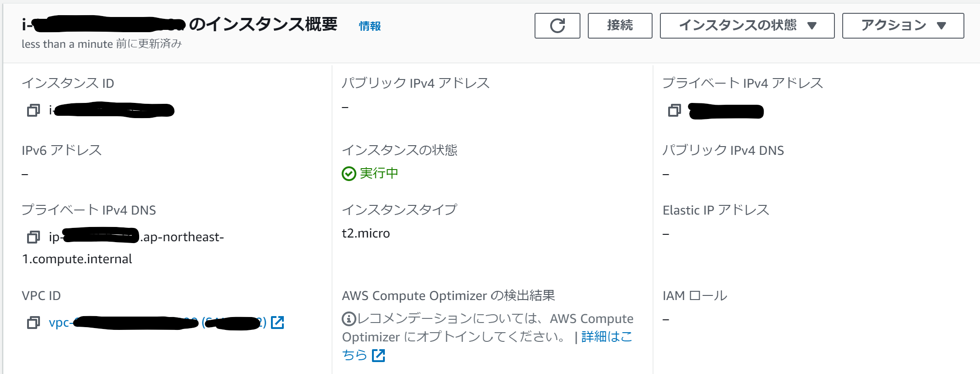Click the パブリック IPv4 DNS label
980x374 pixels.
coord(723,150)
